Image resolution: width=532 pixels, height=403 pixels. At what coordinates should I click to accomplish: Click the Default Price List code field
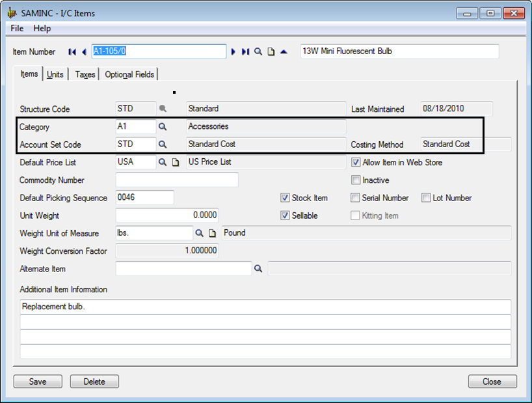[x=136, y=162]
